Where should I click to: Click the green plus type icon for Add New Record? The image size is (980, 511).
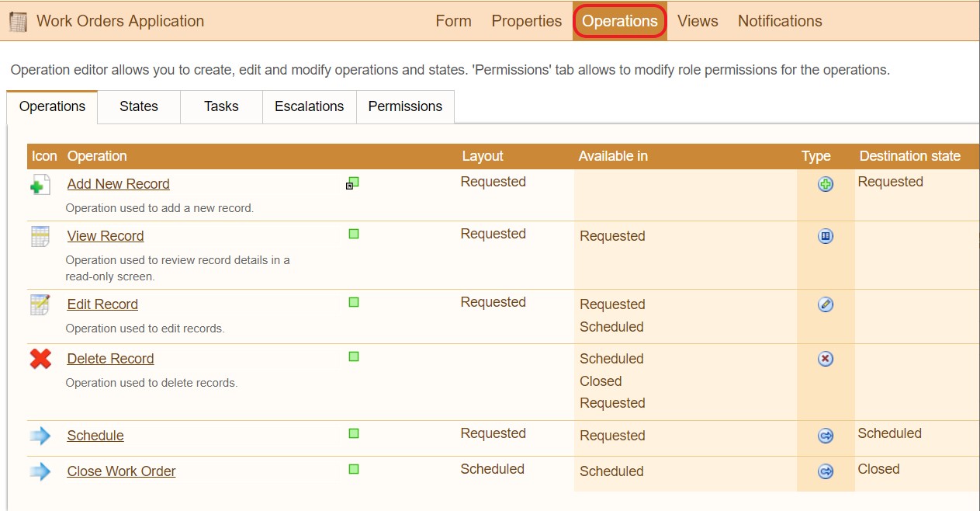point(826,184)
